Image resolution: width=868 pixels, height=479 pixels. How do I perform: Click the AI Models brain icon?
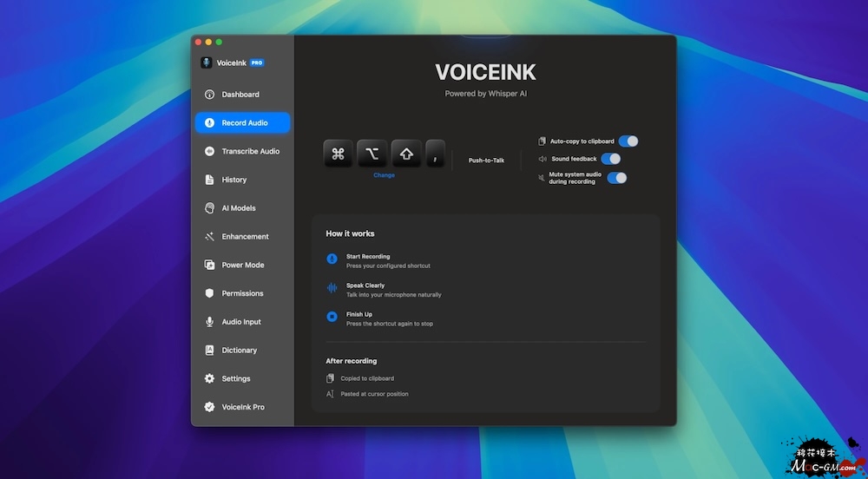[209, 208]
